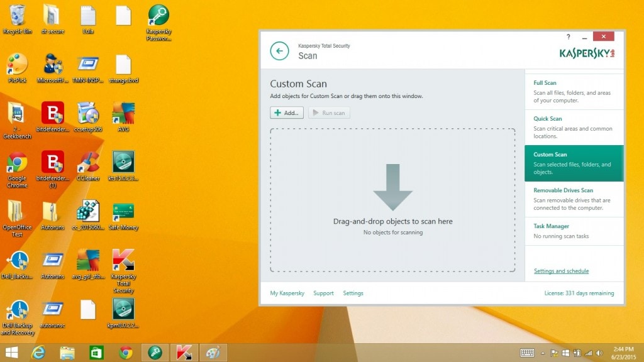644x362 pixels.
Task: Open the Windows Start button
Action: [x=11, y=353]
